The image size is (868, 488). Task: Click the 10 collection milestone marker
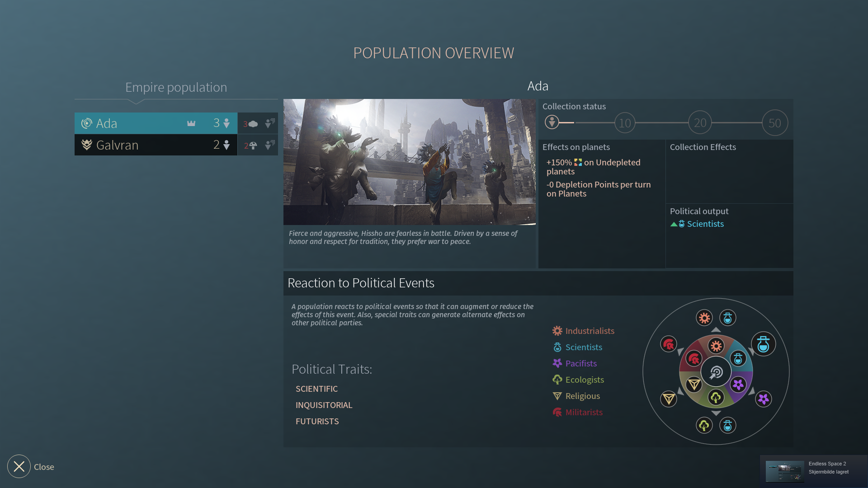click(x=625, y=123)
